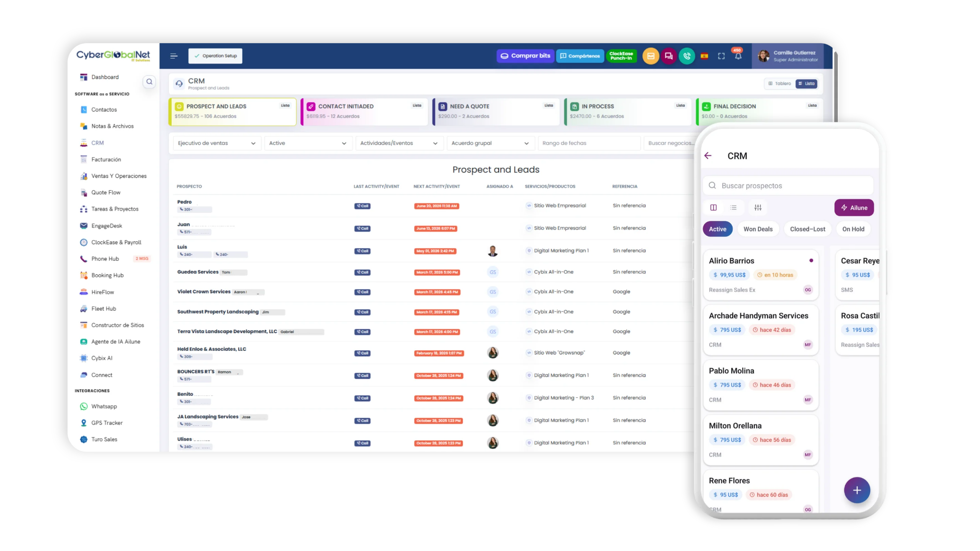Switch to Tablero view toggle
Screen dimensions: 980x551
pos(780,83)
